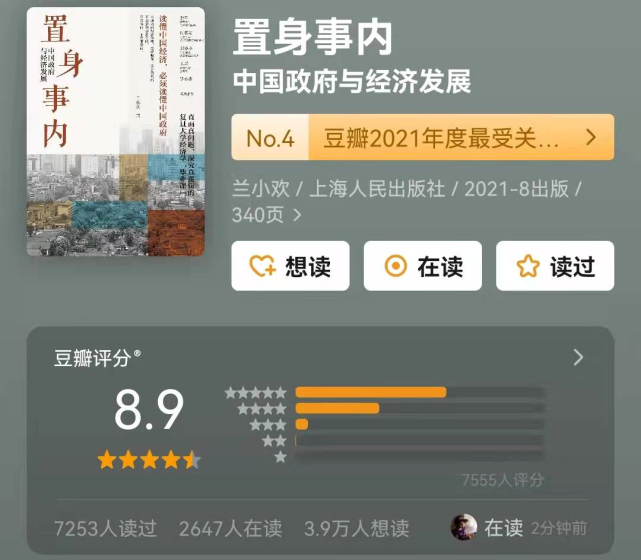Viewport: 641px width, 560px height.
Task: Mark book as 想读
Action: (290, 266)
